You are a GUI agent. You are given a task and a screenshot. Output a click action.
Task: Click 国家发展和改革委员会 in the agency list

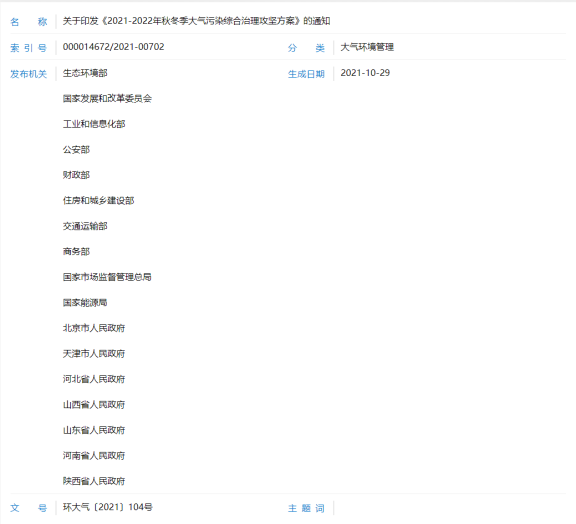point(107,98)
